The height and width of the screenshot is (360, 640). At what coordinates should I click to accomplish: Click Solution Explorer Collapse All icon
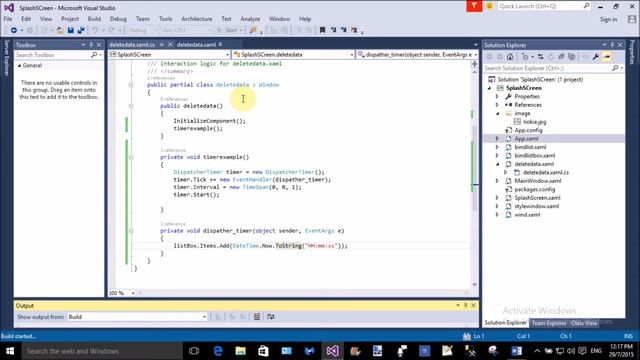point(561,57)
